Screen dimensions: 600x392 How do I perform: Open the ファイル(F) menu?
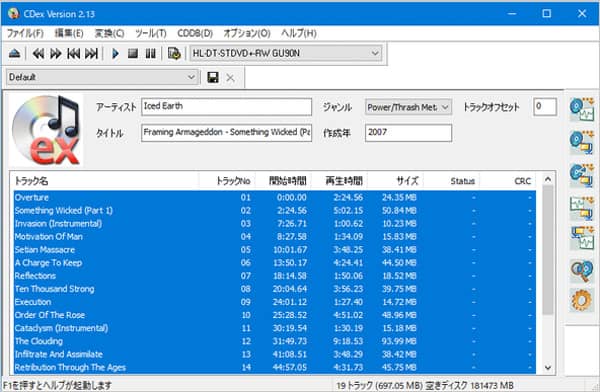coord(25,33)
